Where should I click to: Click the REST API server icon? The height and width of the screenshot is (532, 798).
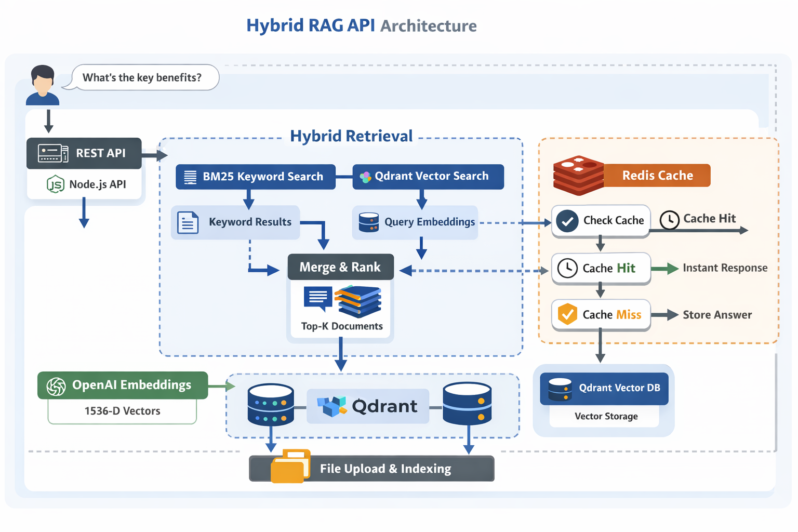click(x=53, y=153)
